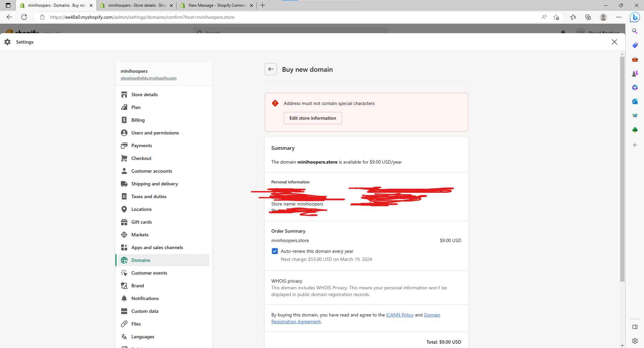Toggle Auto-renew this domain every year checkbox
The image size is (644, 348).
(275, 251)
